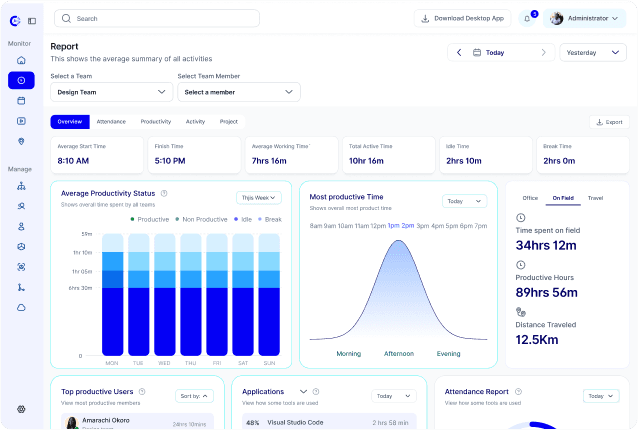Open the location pin icon in sidebar
The width and height of the screenshot is (638, 430).
tap(21, 141)
